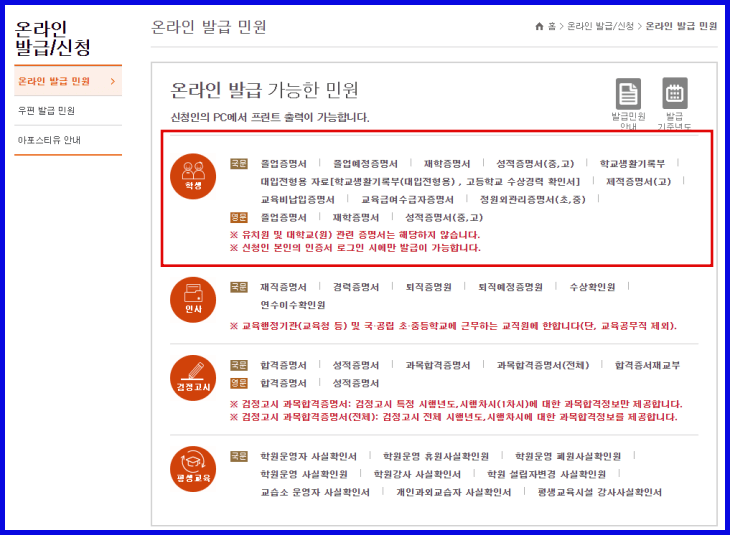This screenshot has width=730, height=535.
Task: Open 성적증명서 in 검정고시 국문 row
Action: coord(356,365)
